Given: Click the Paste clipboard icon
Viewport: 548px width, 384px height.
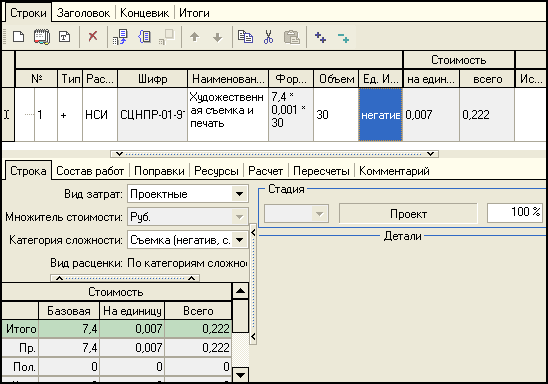Looking at the screenshot, I should click(292, 37).
